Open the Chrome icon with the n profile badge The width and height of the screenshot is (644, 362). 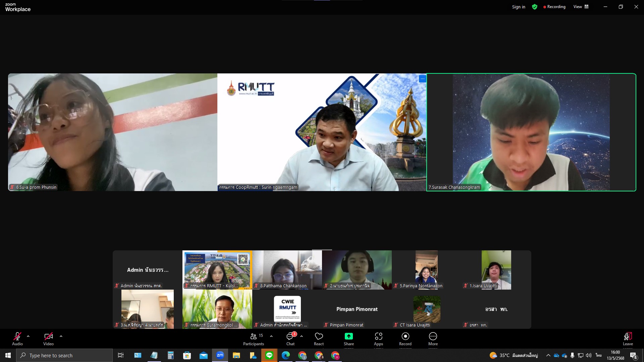point(335,355)
